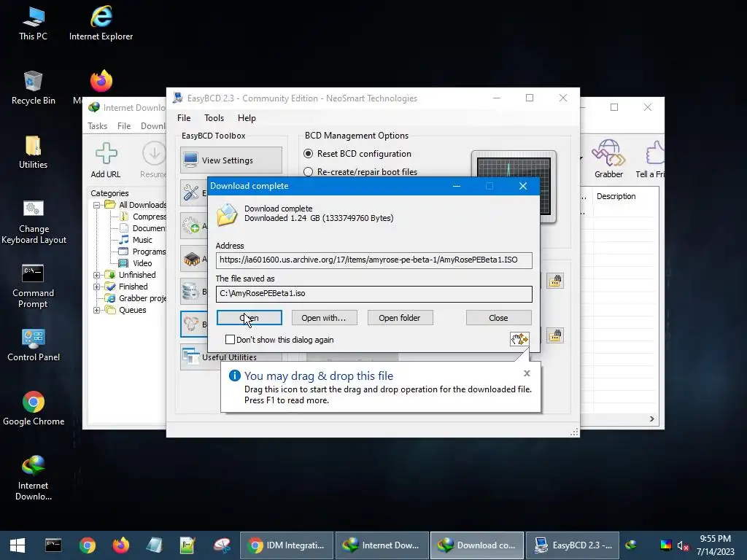
Task: Click the volume muted tray icon
Action: [x=683, y=545]
